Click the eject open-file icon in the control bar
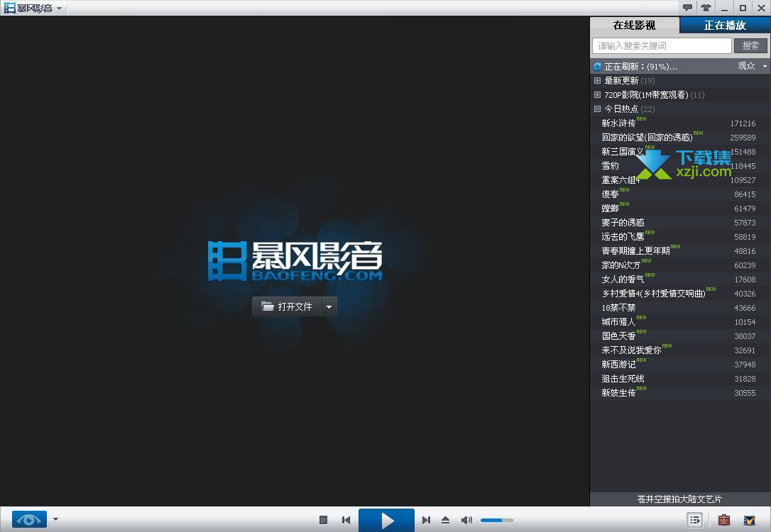The image size is (771, 532). point(445,520)
